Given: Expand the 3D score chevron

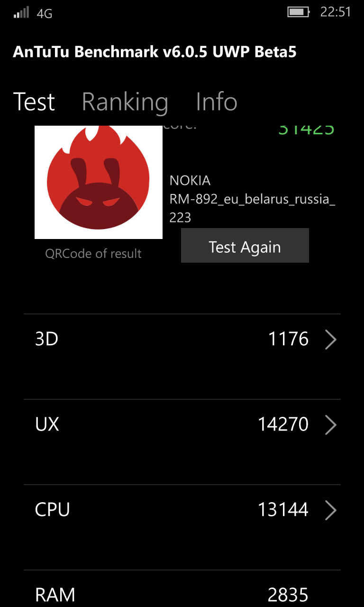Looking at the screenshot, I should tap(330, 340).
